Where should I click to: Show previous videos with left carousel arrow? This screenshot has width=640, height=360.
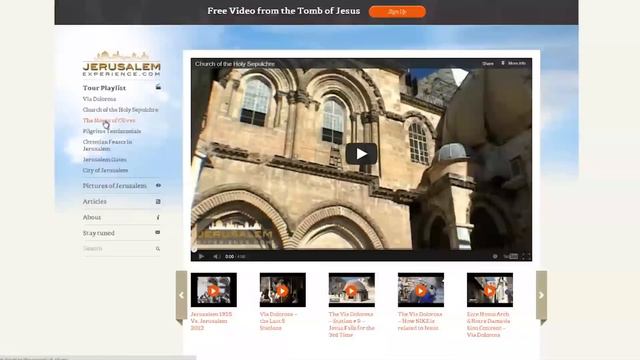[181, 296]
